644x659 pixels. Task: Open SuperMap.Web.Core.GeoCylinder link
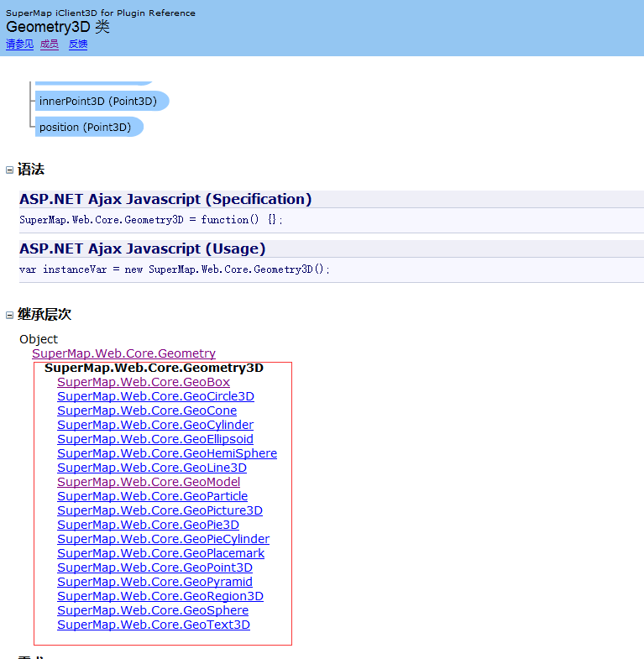(155, 425)
